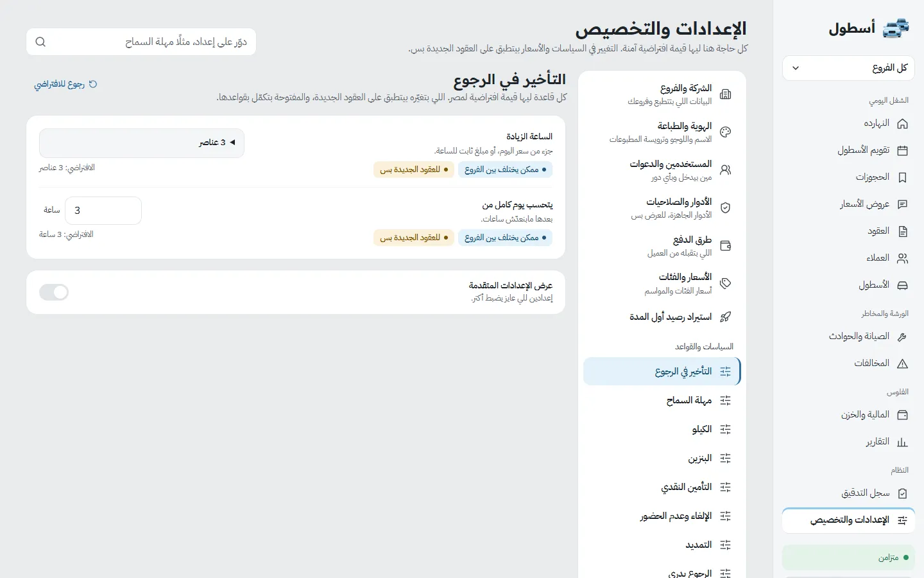Click the المالية والخزن wallet icon
This screenshot has height=578, width=924.
click(x=902, y=415)
